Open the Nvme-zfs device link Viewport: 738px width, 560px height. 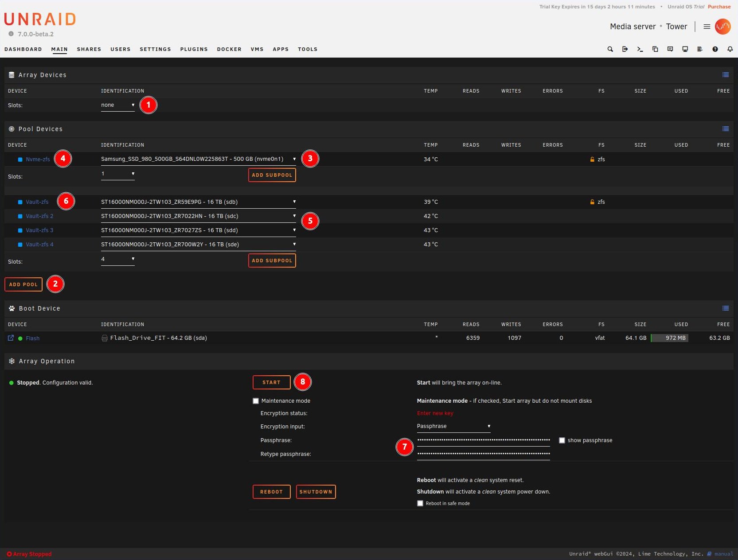(x=38, y=159)
